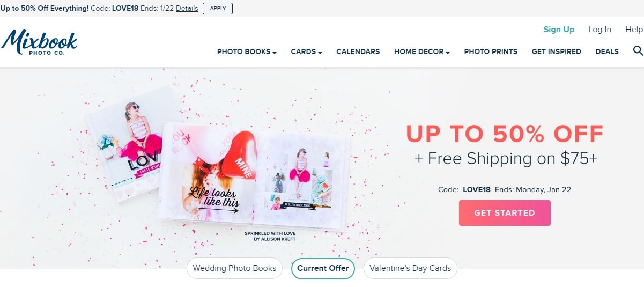Select the Current Offer tab

(x=323, y=268)
